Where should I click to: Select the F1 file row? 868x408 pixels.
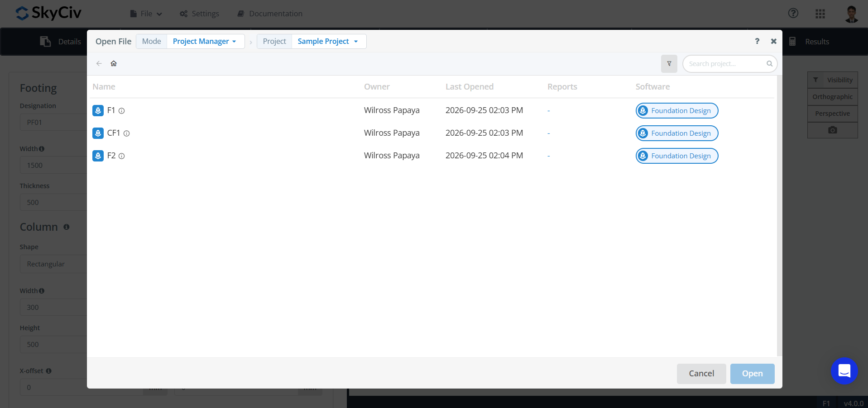pos(432,110)
